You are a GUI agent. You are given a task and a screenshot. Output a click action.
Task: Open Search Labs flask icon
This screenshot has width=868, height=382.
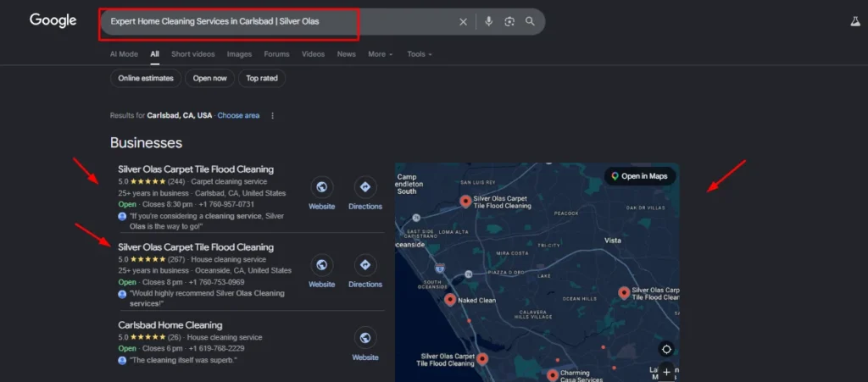click(x=854, y=21)
